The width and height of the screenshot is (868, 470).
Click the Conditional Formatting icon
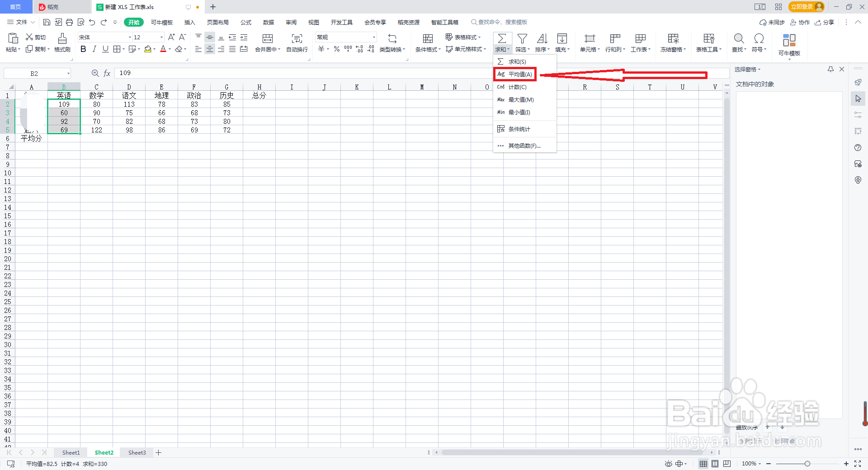(x=428, y=38)
